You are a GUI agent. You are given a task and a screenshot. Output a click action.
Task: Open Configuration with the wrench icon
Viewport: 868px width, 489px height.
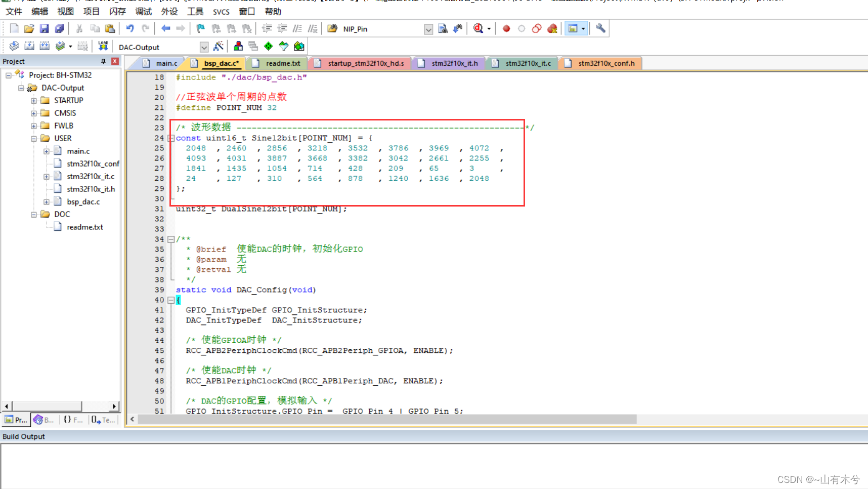point(600,29)
